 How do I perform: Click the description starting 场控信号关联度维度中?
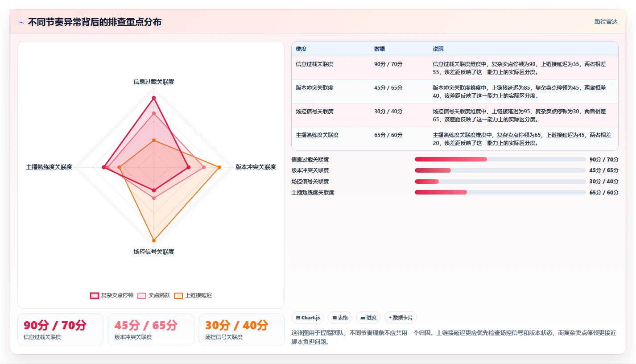click(519, 115)
